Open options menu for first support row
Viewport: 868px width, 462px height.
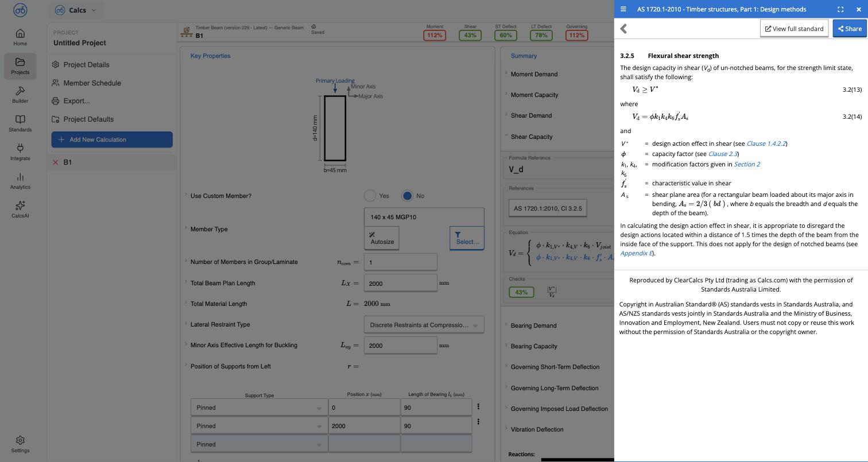tap(478, 406)
